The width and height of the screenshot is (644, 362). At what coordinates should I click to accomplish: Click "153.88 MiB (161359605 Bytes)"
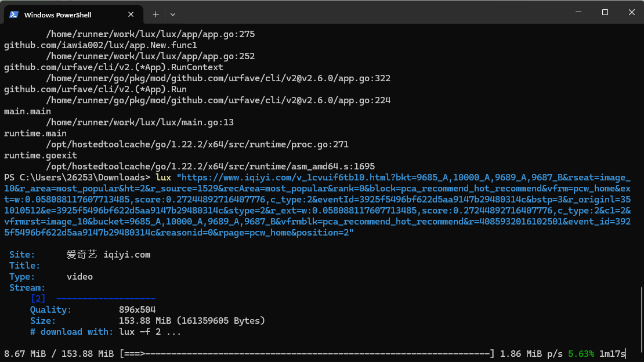point(192,321)
